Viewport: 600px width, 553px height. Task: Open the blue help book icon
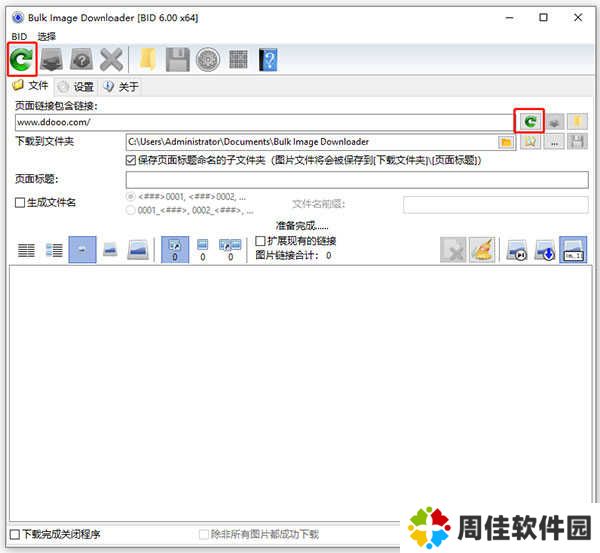pos(268,60)
